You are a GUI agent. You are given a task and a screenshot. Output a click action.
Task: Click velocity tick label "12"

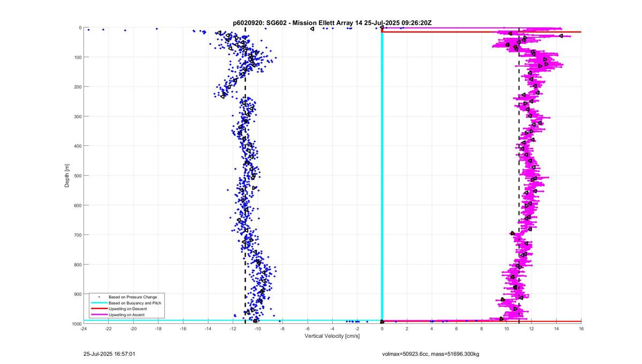click(531, 328)
